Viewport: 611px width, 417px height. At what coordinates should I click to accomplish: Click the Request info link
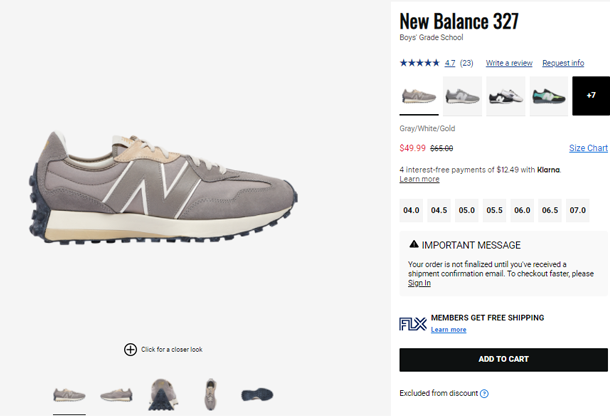563,63
